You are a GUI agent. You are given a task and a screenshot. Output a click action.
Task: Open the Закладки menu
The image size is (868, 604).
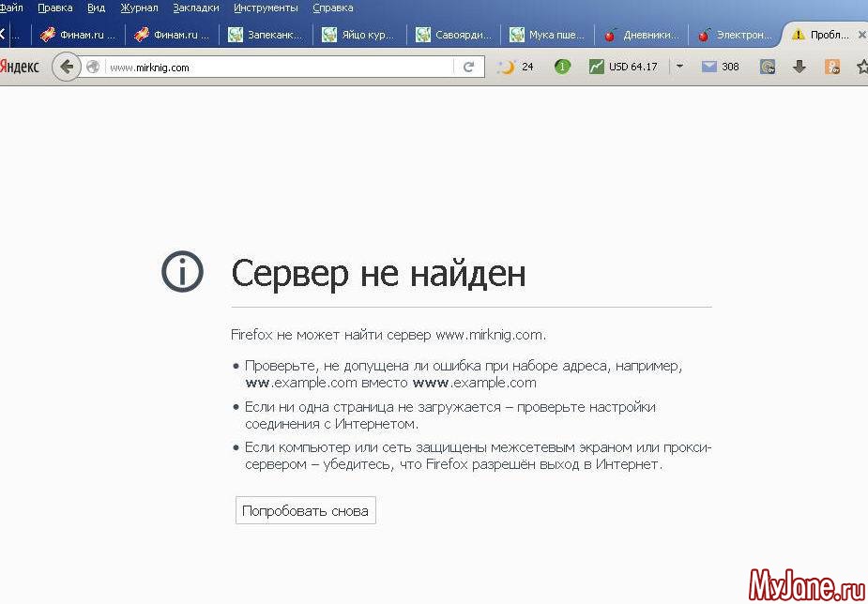(x=196, y=8)
